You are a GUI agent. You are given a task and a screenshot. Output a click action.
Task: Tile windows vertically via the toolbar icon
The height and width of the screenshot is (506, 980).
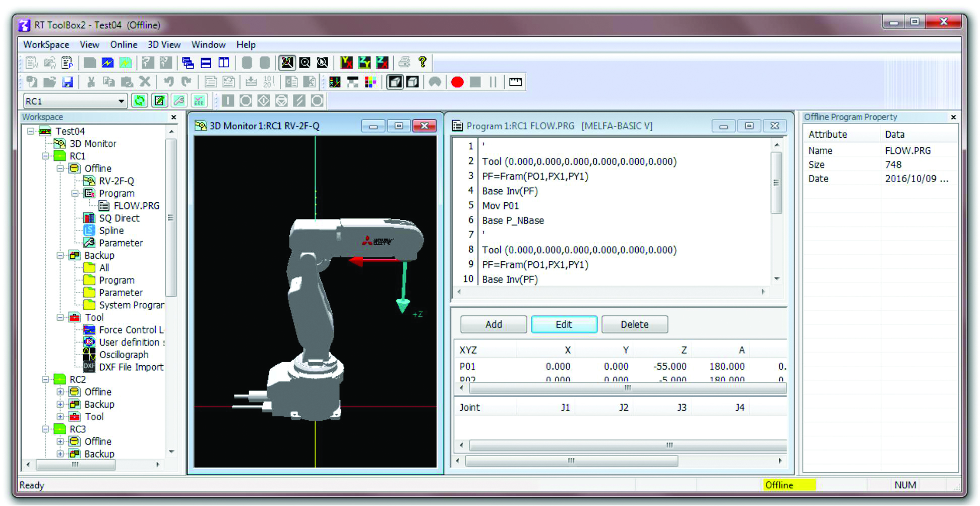coord(224,63)
